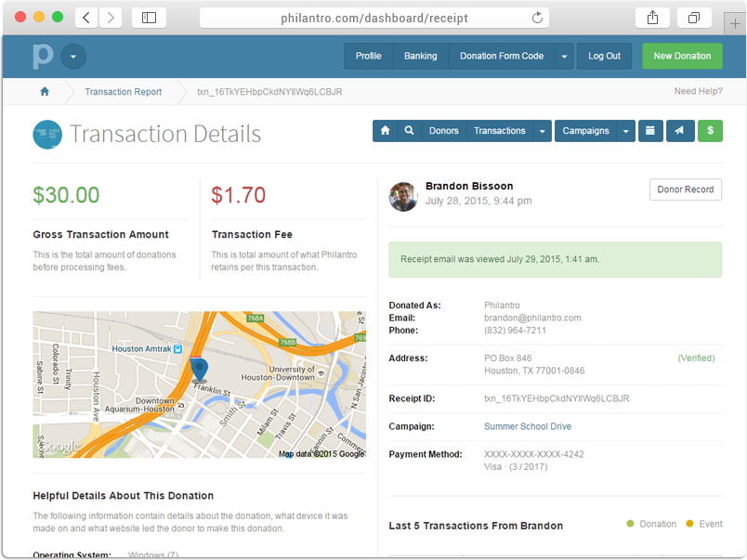Open search via the magnifier icon
The width and height of the screenshot is (747, 560).
[409, 130]
